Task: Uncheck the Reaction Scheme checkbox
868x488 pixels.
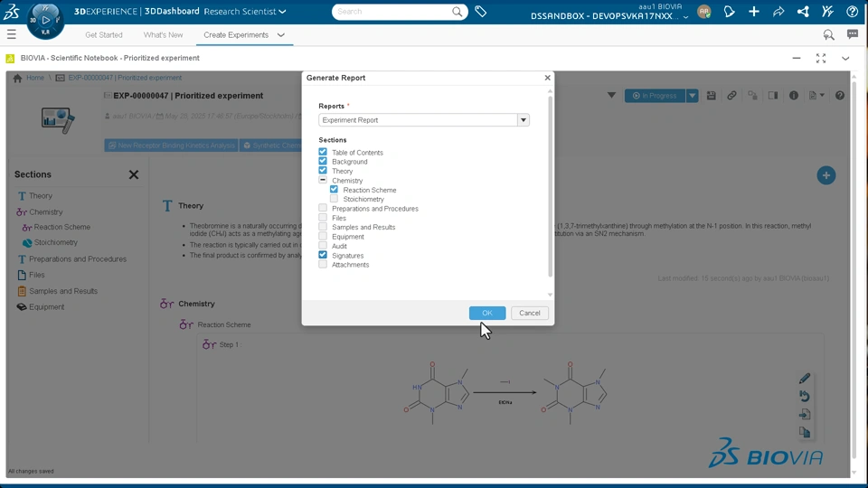Action: [x=334, y=189]
